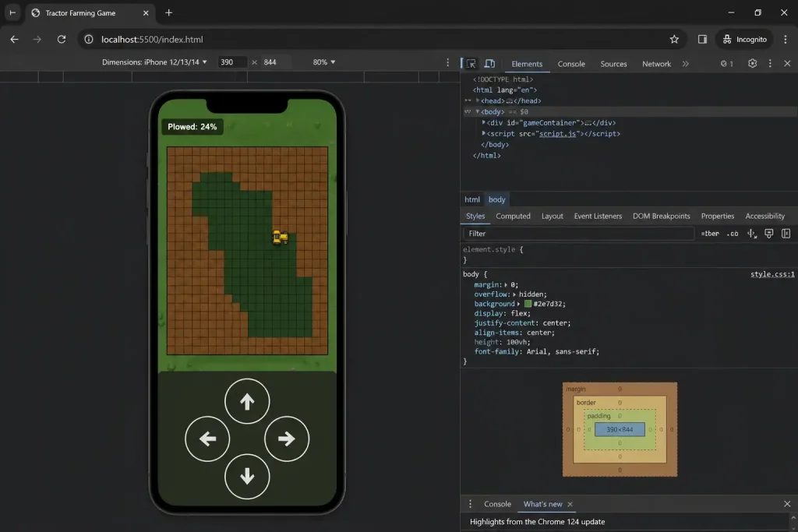Expand the script element node
The height and width of the screenshot is (532, 798).
click(483, 134)
